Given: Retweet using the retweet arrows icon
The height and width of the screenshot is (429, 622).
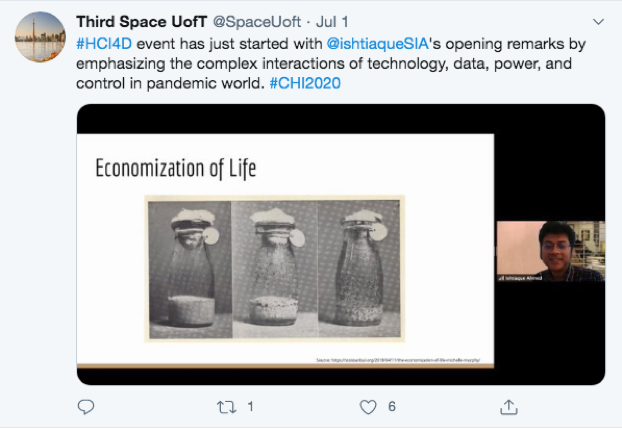Looking at the screenshot, I should [228, 407].
